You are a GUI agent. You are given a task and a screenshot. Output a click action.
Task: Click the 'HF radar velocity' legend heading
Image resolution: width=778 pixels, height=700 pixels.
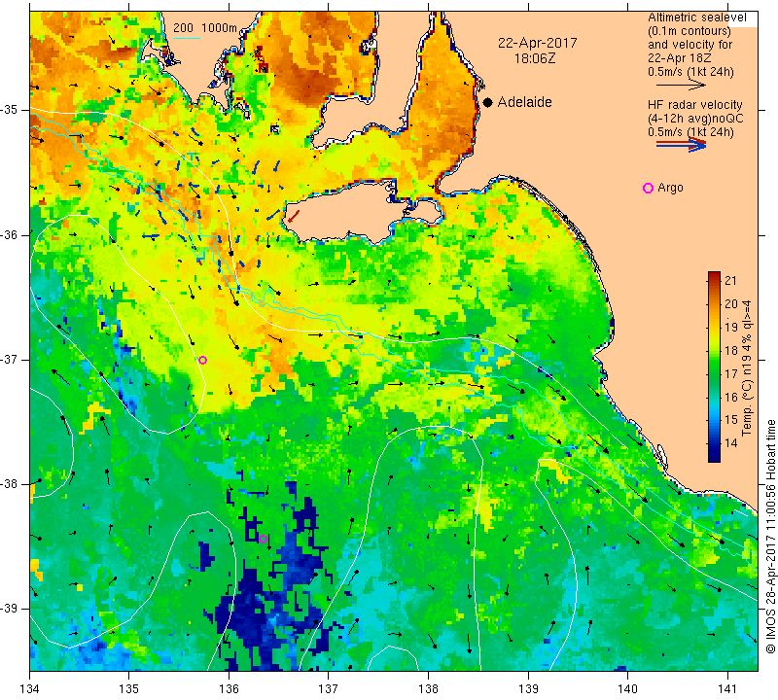[x=694, y=105]
